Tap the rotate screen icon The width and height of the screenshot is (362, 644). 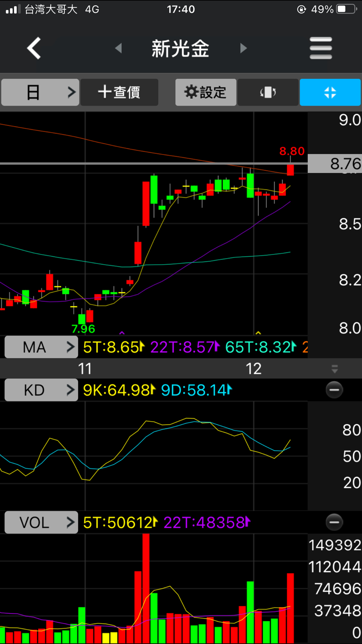(268, 92)
